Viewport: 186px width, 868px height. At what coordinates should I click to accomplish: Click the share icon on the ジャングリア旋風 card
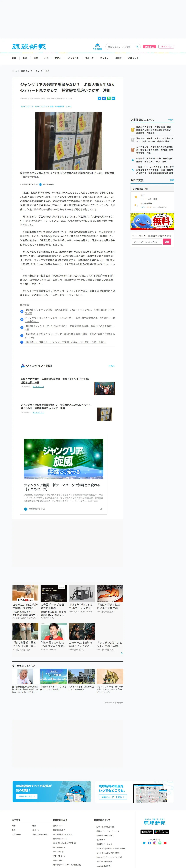101,509
